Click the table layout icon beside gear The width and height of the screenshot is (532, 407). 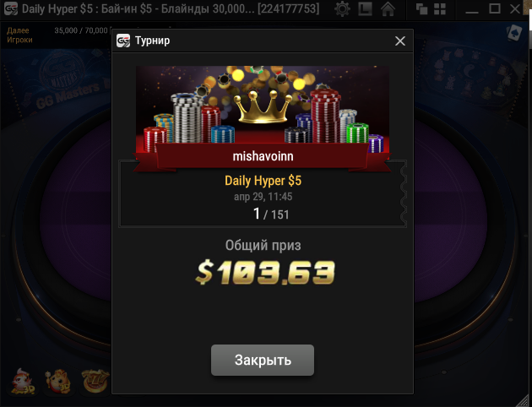[365, 9]
